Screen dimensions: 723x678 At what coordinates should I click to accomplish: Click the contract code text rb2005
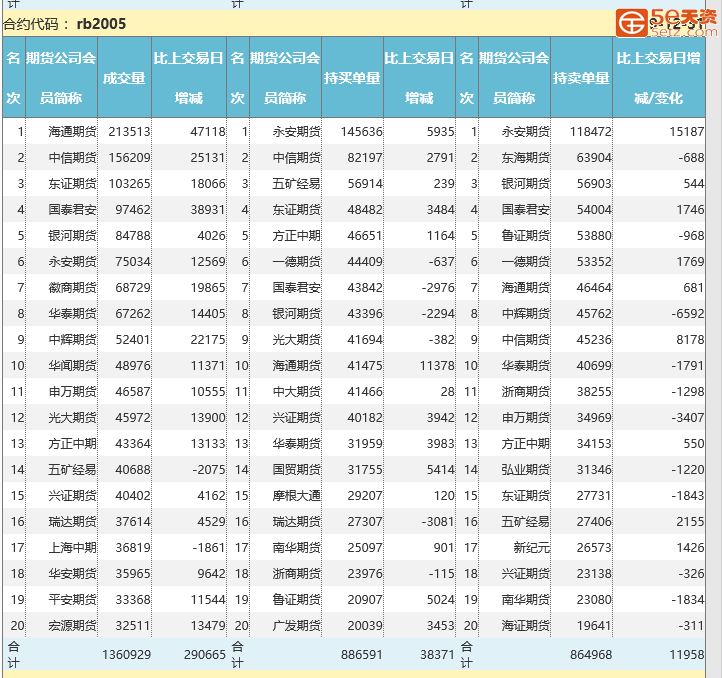tap(101, 24)
